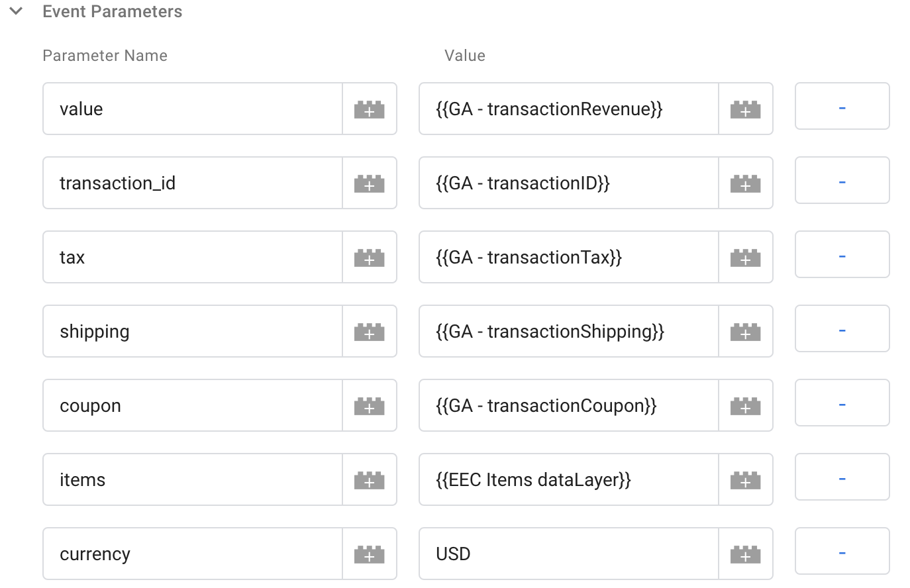The width and height of the screenshot is (910, 588).
Task: Remove the transaction_id parameter row
Action: pos(842,180)
